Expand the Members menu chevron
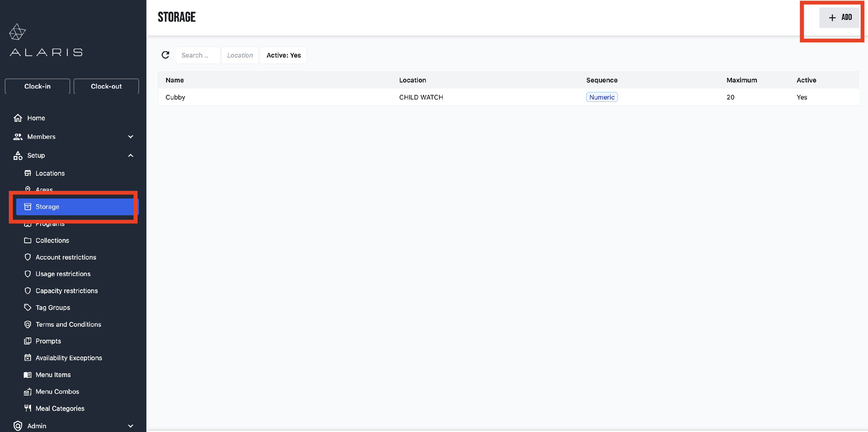The image size is (868, 432). click(131, 137)
